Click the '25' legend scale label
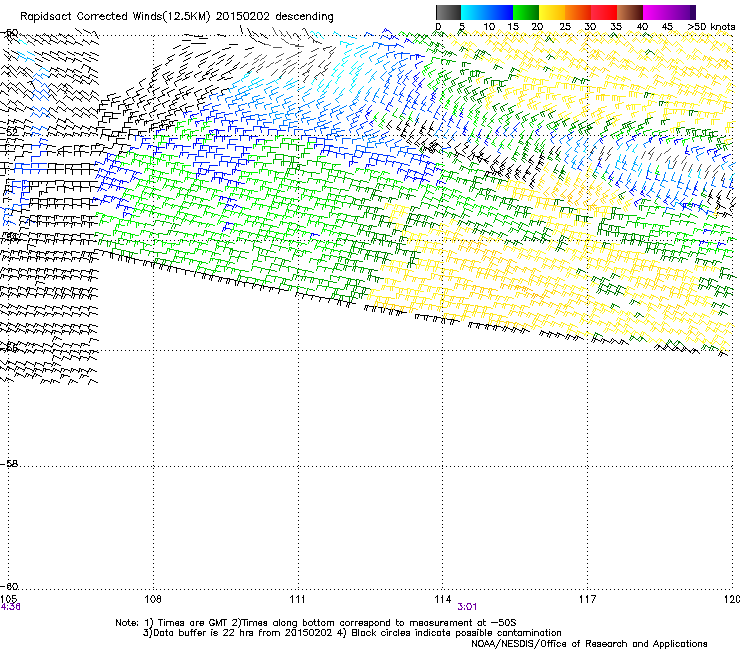Screen dimensions: 740x650 click(564, 27)
